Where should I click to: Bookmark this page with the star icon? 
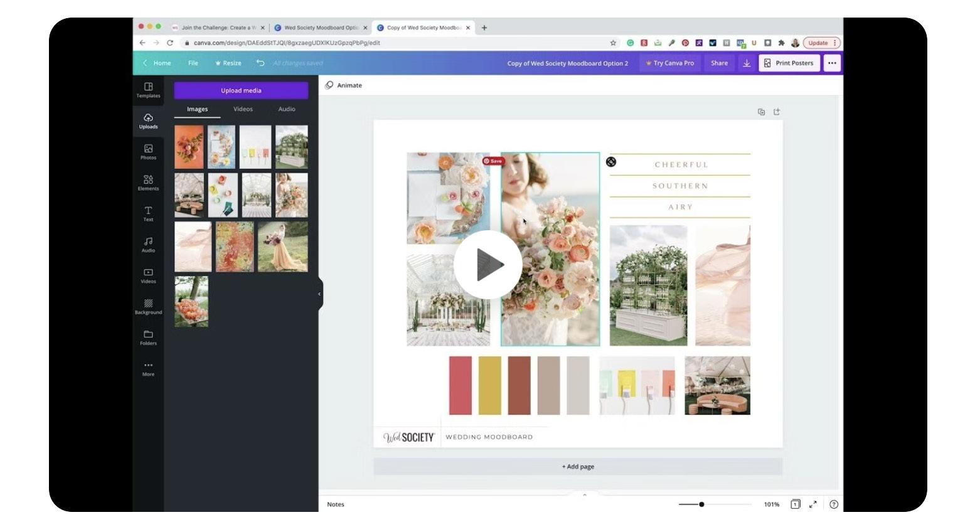(x=613, y=43)
